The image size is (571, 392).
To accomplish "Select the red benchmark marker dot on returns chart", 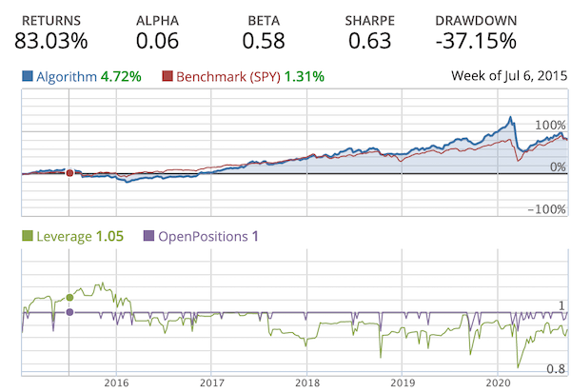I will [69, 172].
